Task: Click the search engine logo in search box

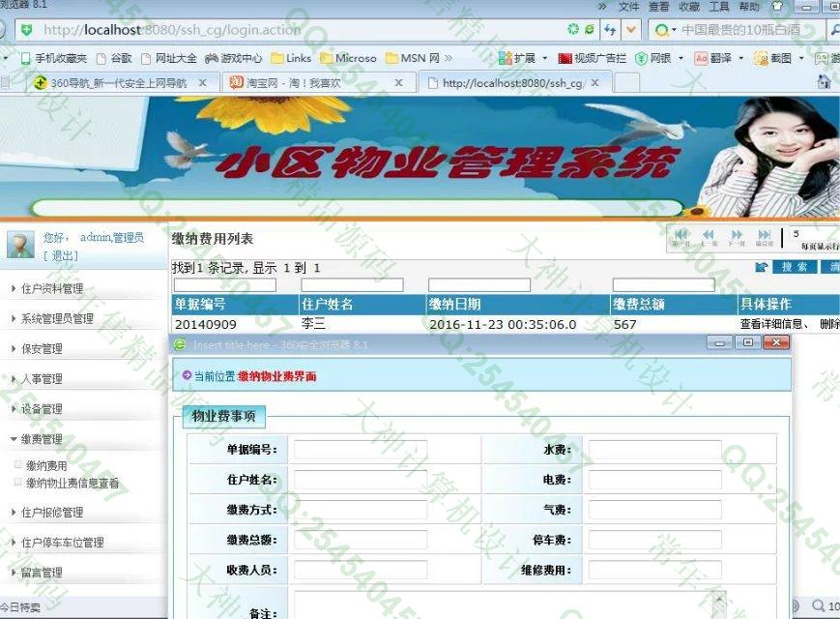Action: point(661,30)
